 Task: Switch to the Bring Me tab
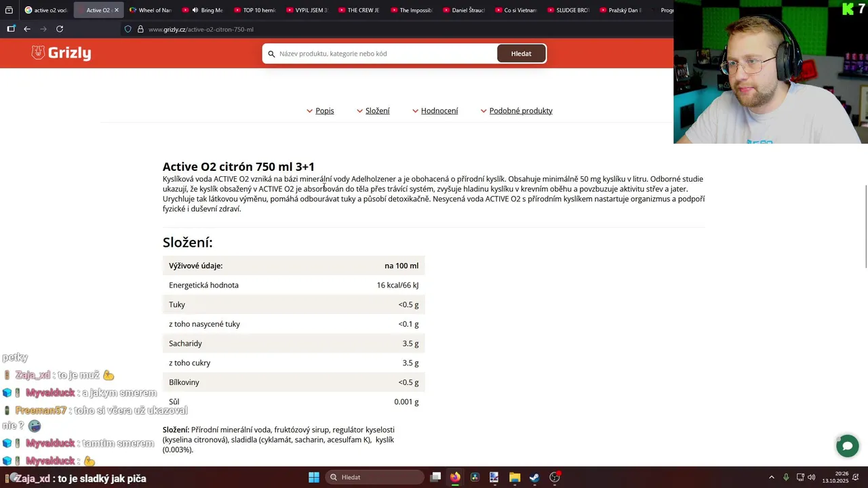(x=202, y=10)
